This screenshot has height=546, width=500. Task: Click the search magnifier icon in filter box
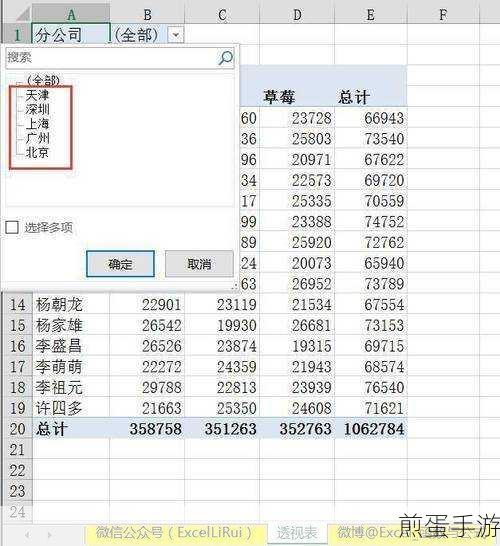(225, 58)
